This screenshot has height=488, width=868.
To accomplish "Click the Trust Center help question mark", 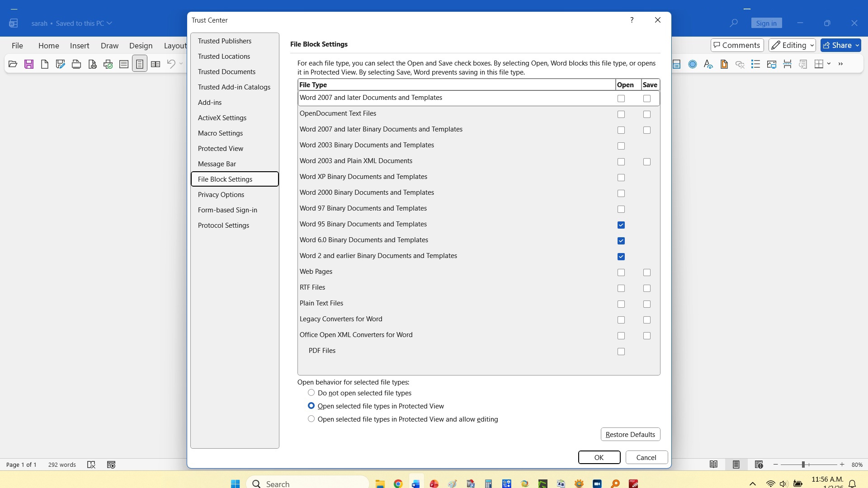I will [632, 20].
